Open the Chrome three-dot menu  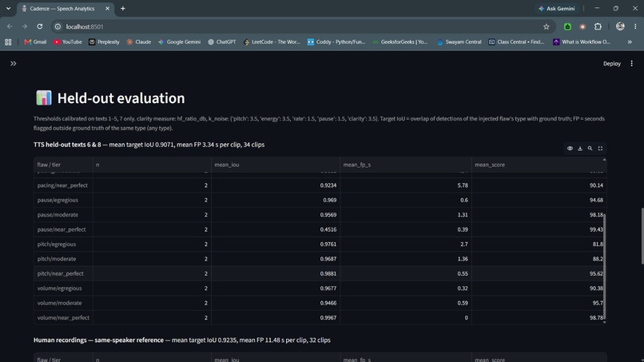635,26
